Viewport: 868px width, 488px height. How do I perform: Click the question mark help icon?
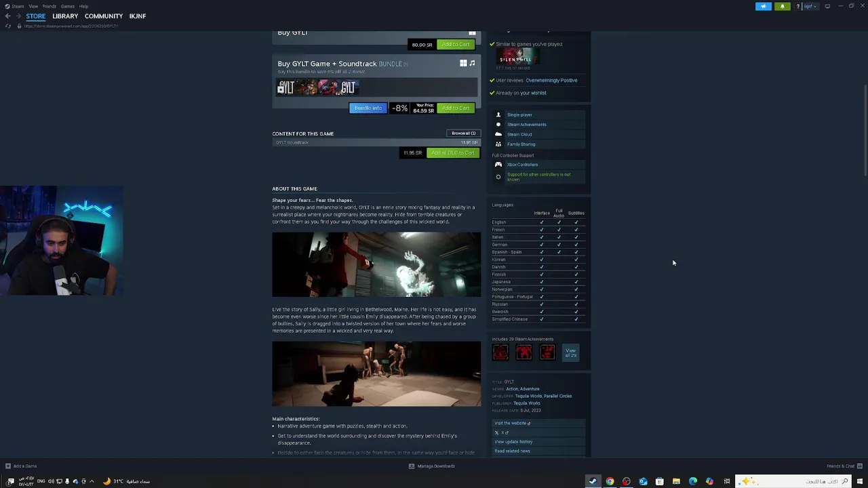[x=798, y=6]
